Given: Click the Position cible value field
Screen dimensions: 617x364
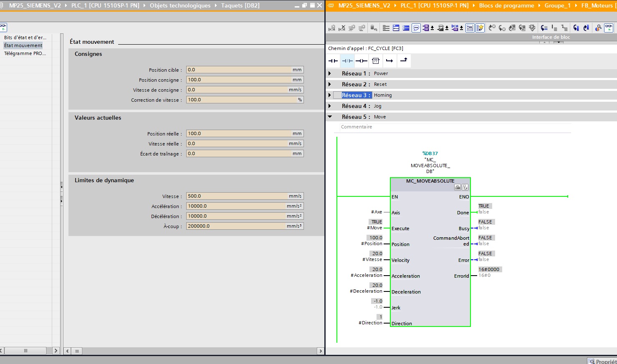Looking at the screenshot, I should [239, 70].
